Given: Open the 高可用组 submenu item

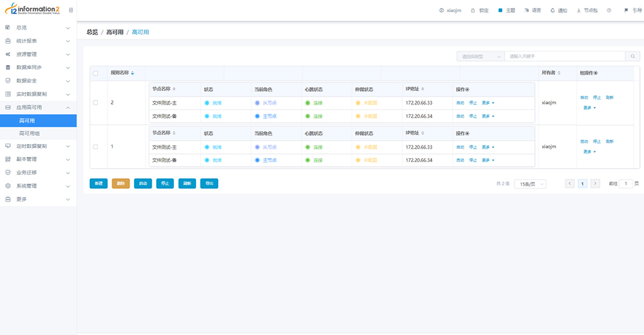Looking at the screenshot, I should tap(29, 133).
